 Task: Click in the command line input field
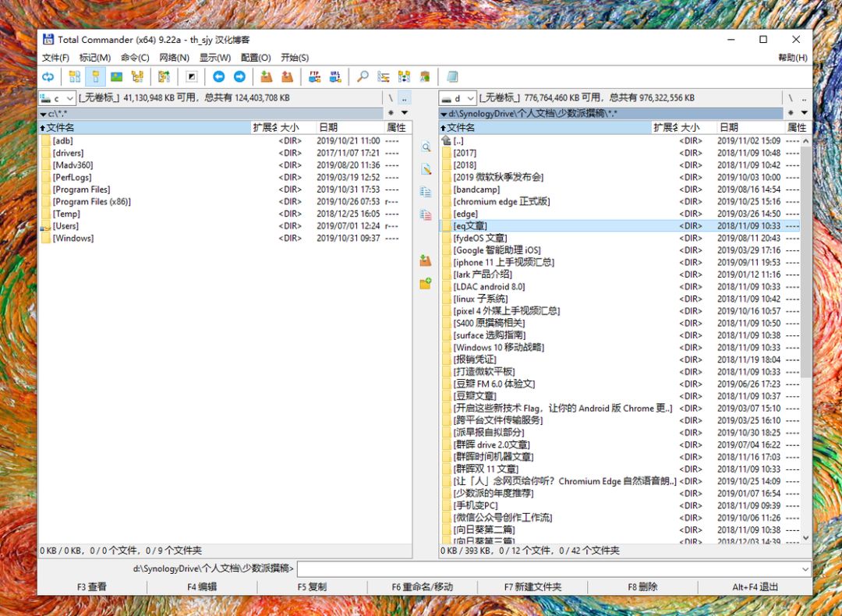point(548,568)
